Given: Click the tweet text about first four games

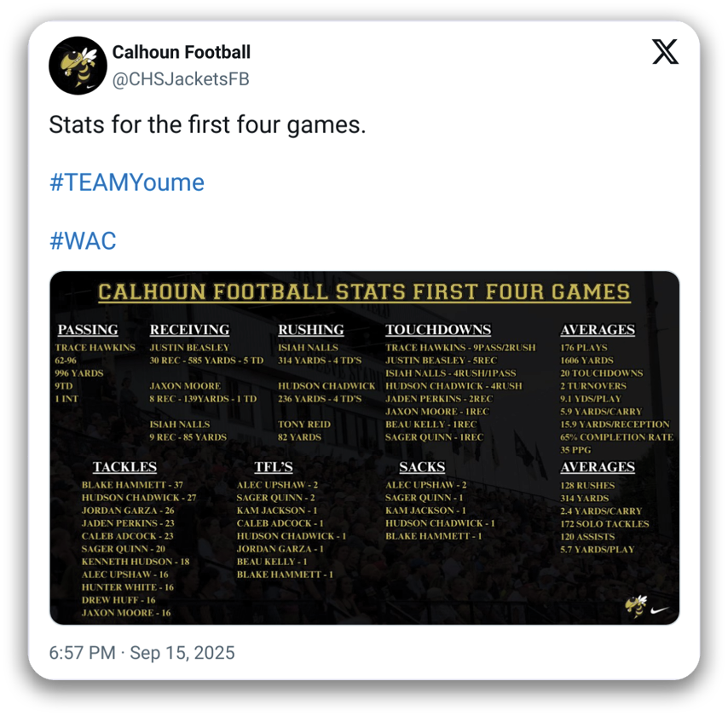Looking at the screenshot, I should [x=207, y=124].
